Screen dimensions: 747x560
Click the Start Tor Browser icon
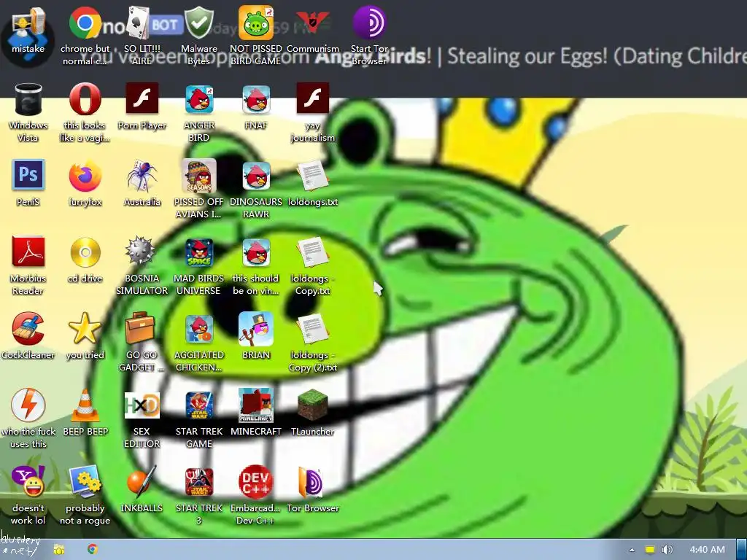click(x=369, y=23)
